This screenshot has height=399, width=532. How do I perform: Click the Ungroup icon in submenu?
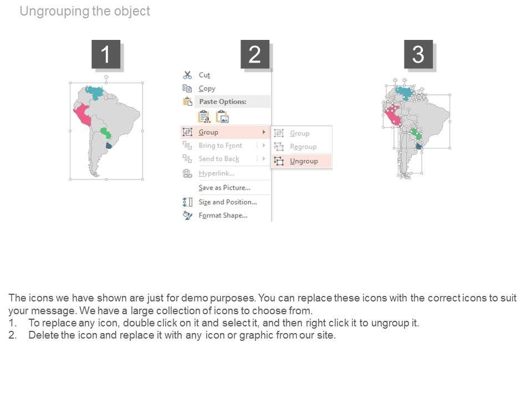279,161
